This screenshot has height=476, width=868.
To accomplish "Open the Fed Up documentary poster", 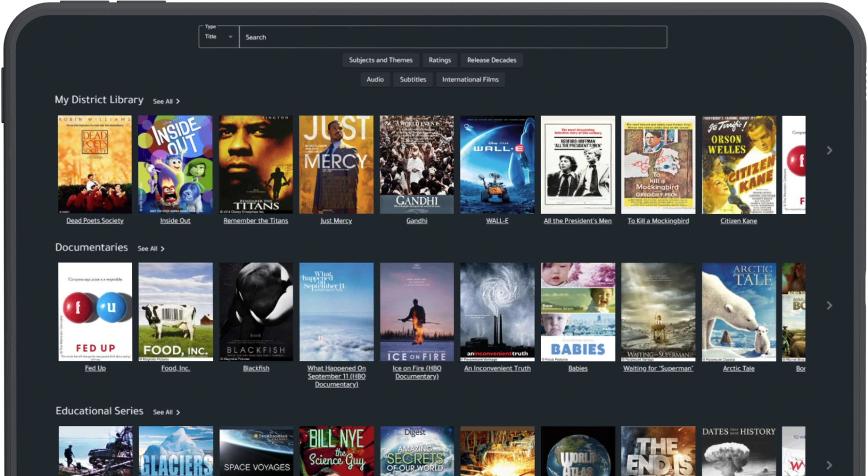I will (95, 312).
